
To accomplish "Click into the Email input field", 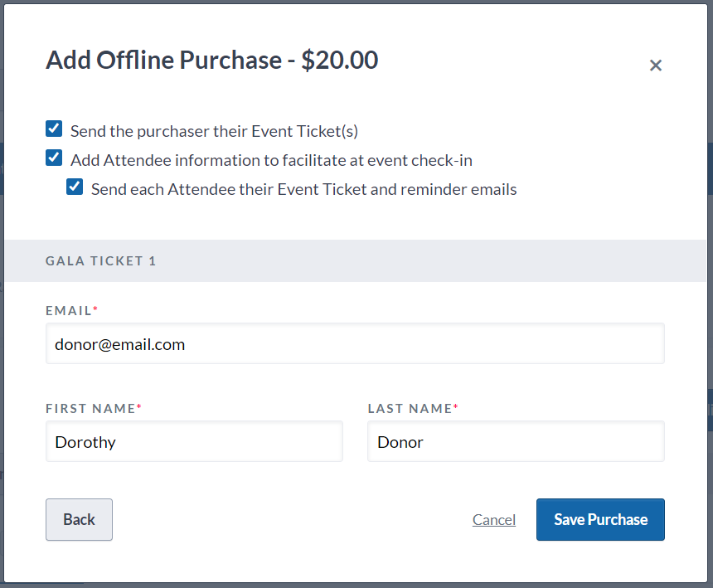I will pyautogui.click(x=355, y=343).
